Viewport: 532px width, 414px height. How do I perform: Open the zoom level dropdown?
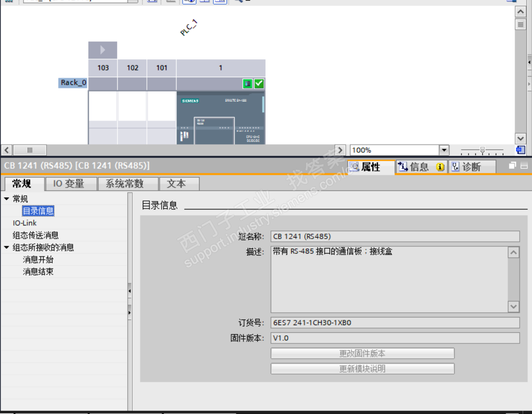coord(444,150)
